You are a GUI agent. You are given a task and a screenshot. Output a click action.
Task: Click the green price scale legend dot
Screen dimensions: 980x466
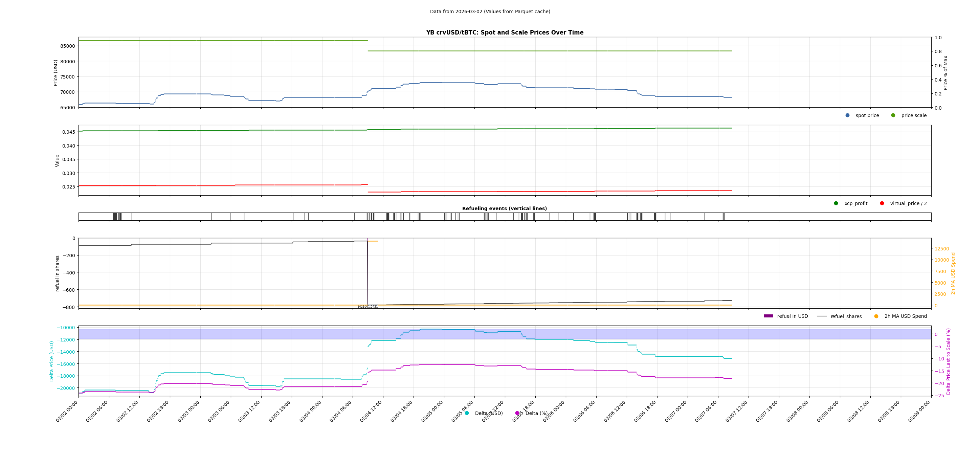(893, 115)
